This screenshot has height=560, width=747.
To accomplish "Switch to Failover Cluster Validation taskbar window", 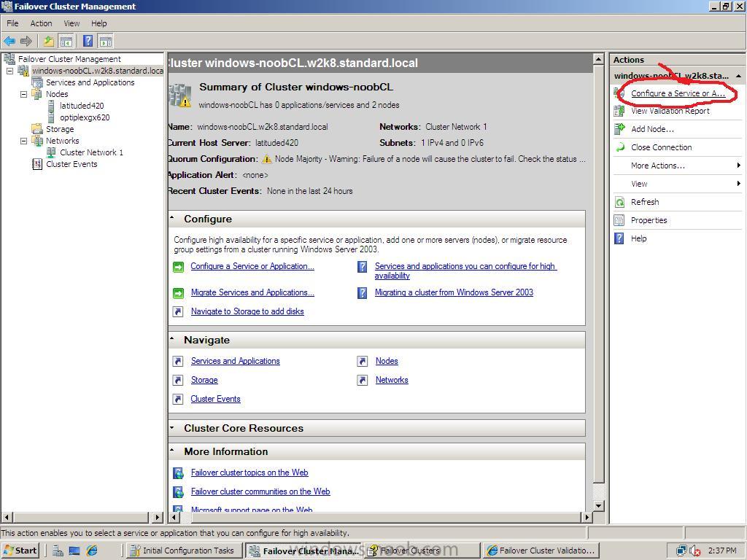I will (541, 551).
